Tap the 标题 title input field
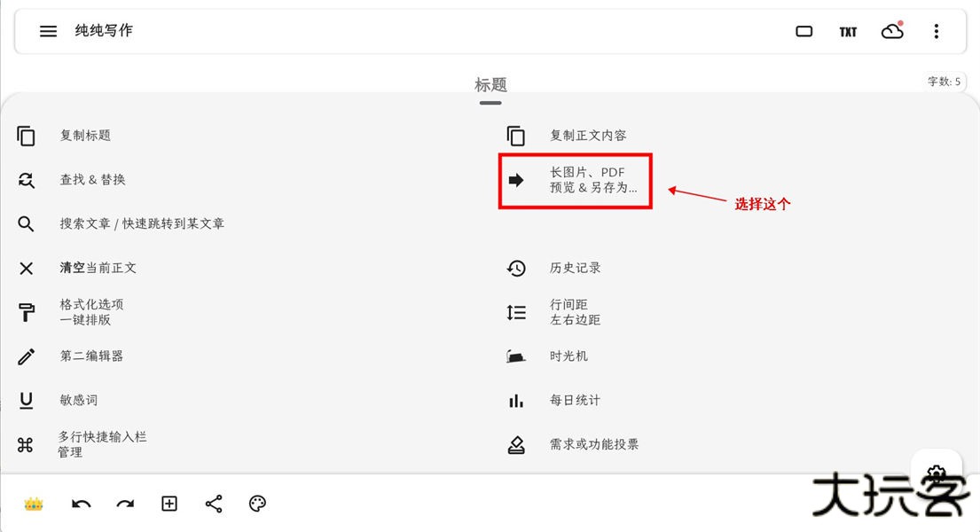The height and width of the screenshot is (532, 980). [490, 84]
